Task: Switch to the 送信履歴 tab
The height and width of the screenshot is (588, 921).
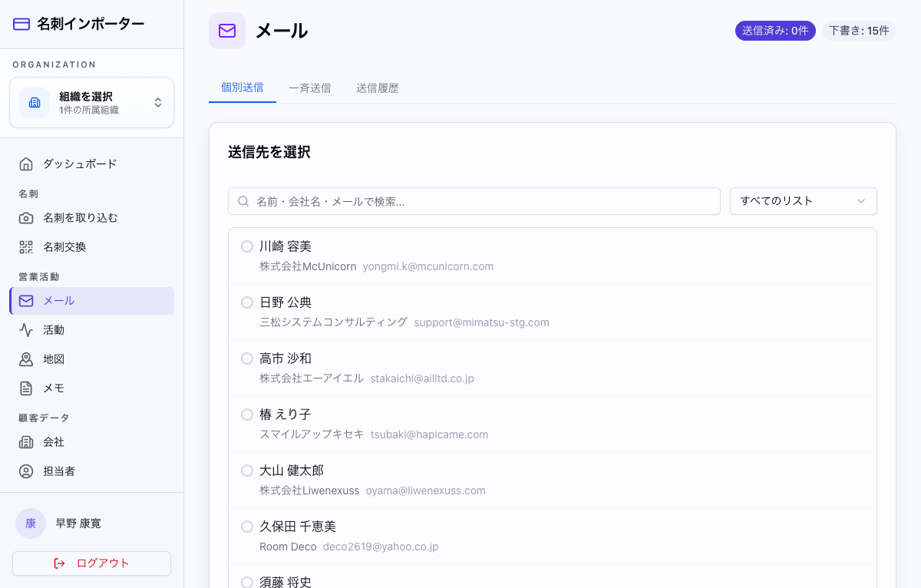Action: (x=378, y=88)
